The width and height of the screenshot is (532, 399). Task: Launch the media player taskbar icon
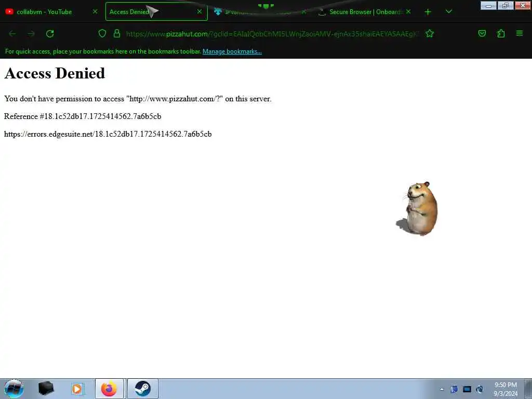pyautogui.click(x=77, y=389)
